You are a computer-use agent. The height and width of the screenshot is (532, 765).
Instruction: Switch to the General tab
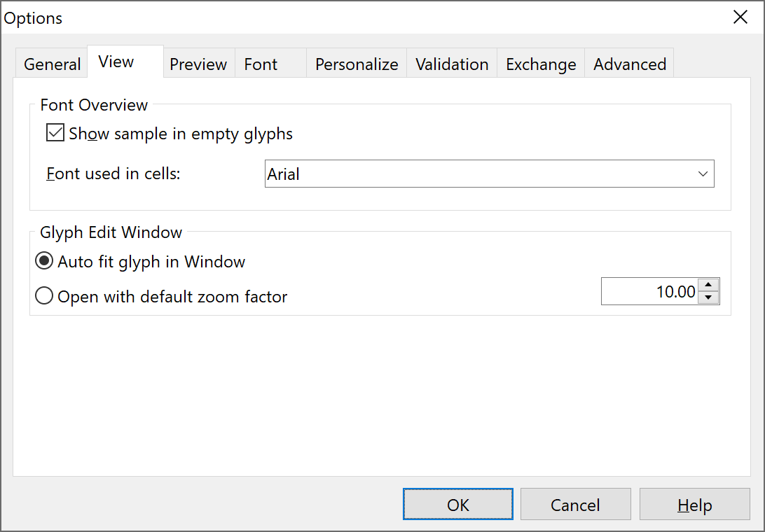point(52,64)
